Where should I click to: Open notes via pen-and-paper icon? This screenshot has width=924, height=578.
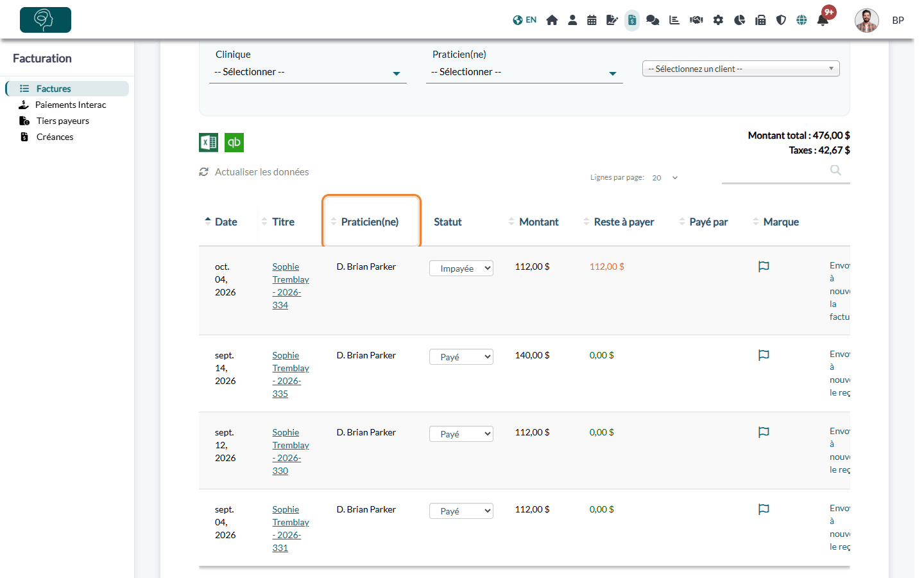coord(612,20)
